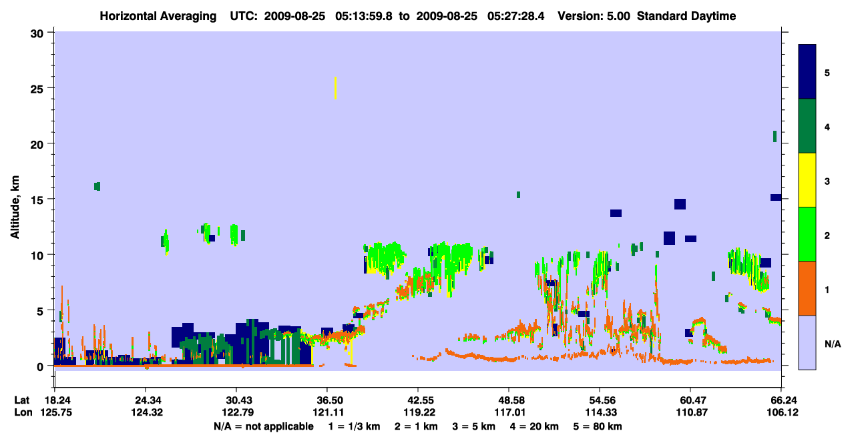This screenshot has height=445, width=868.
Task: Click the y-axis tick label 25
Action: pos(38,88)
